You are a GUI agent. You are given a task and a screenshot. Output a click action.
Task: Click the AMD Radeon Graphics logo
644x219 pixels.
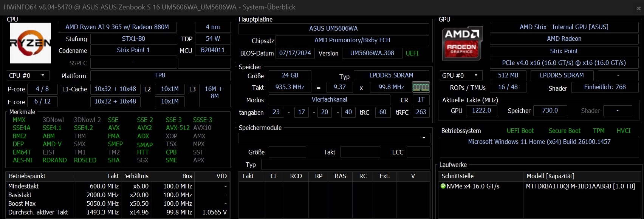[x=462, y=44]
